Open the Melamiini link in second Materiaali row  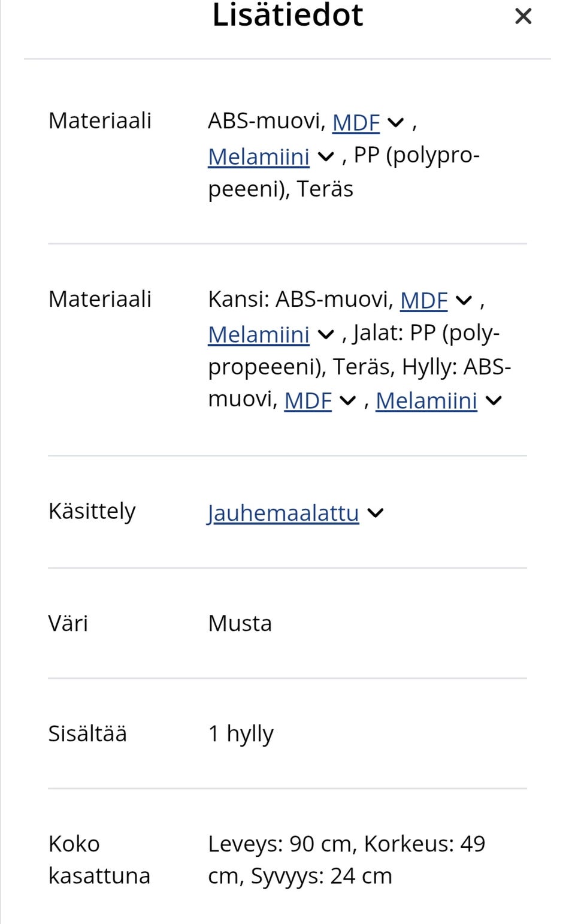(258, 334)
